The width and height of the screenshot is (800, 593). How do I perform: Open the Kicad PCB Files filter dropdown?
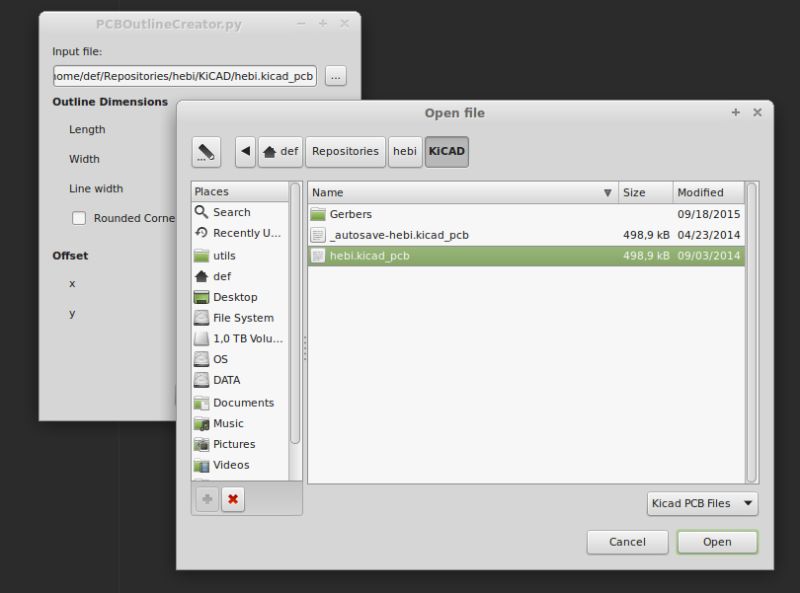click(702, 503)
